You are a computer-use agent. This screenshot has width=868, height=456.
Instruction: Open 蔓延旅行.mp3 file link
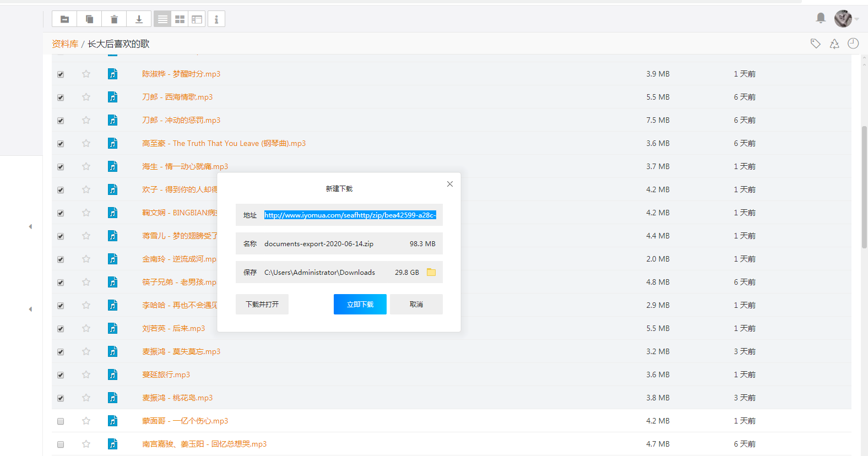coord(166,374)
